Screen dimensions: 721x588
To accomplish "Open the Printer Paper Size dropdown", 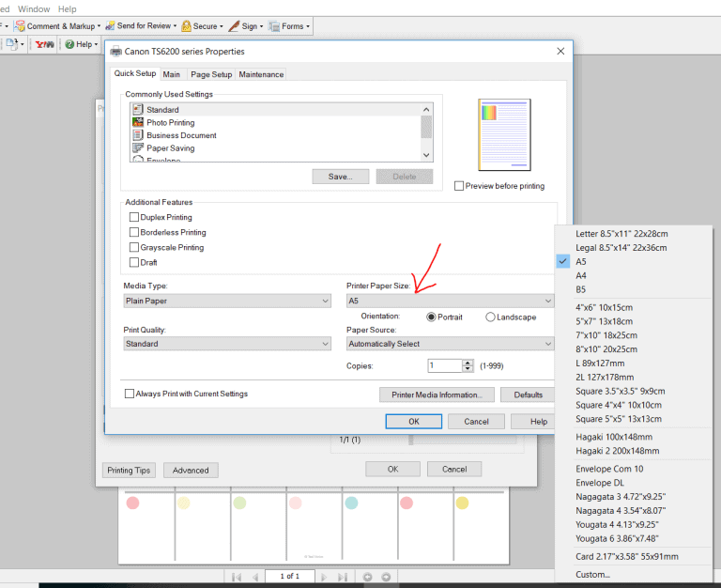I will tap(451, 301).
